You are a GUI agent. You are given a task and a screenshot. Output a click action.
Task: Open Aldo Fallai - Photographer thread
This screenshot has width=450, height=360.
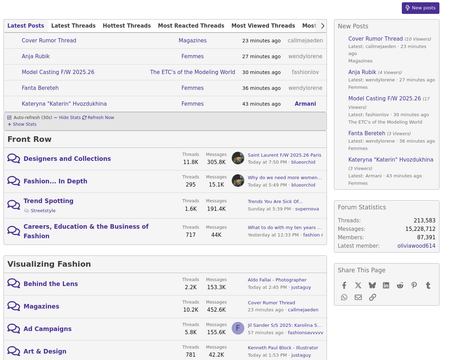277,280
